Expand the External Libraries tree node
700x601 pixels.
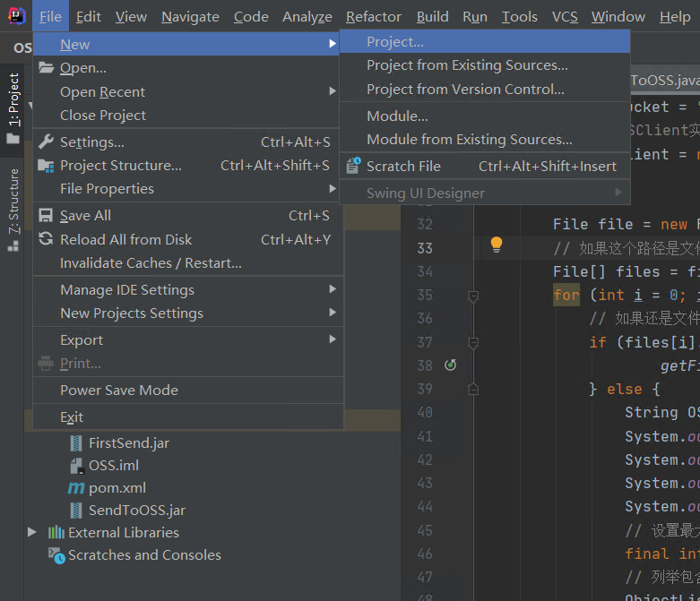click(33, 532)
